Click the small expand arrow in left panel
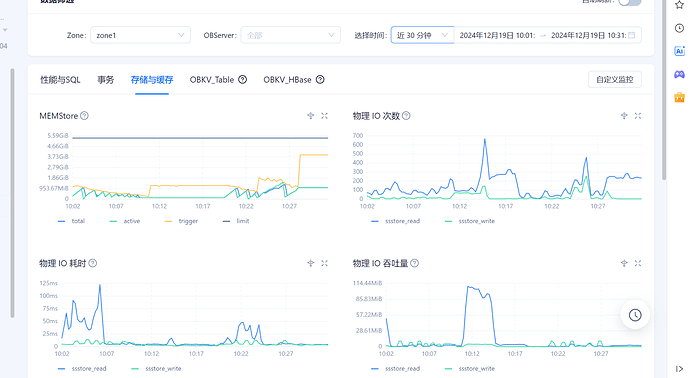Image resolution: width=690 pixels, height=378 pixels. tap(5, 30)
